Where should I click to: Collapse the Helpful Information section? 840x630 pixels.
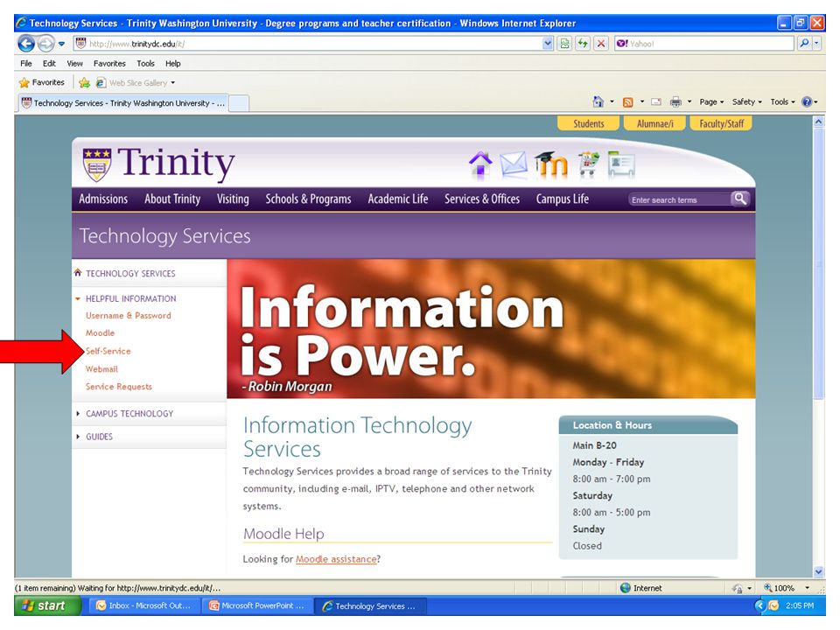pyautogui.click(x=130, y=298)
